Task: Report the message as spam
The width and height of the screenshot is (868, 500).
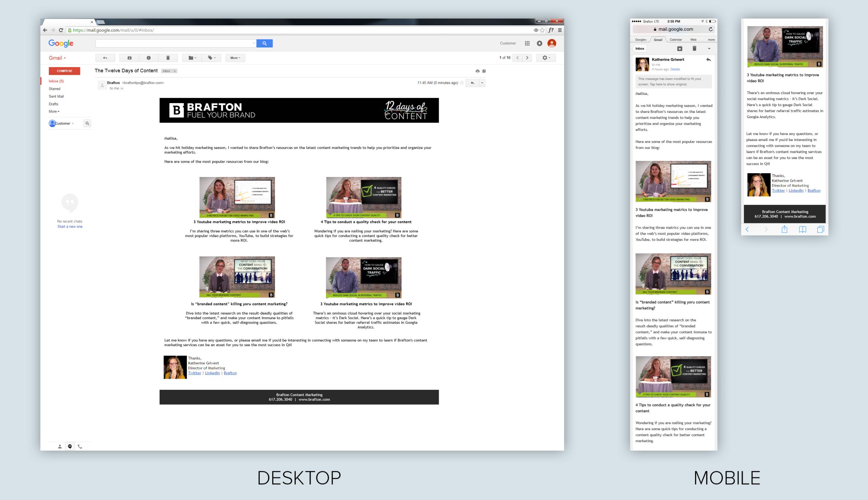Action: pyautogui.click(x=149, y=58)
